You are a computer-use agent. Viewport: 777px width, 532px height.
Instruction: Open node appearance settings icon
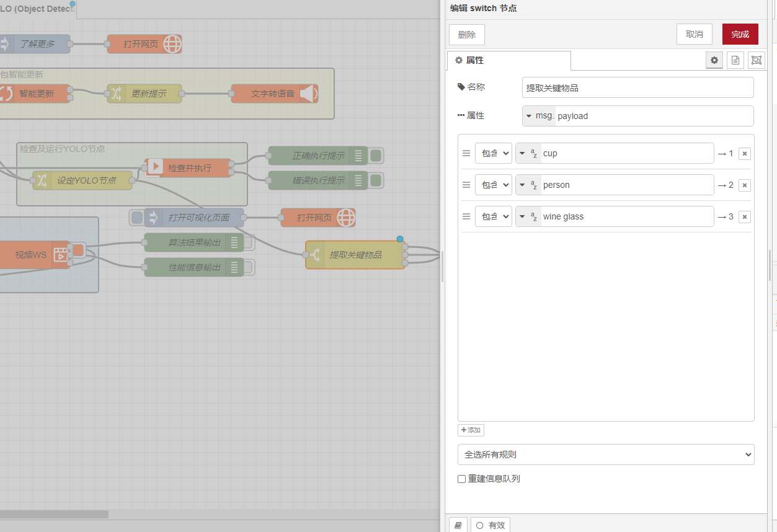pos(756,60)
